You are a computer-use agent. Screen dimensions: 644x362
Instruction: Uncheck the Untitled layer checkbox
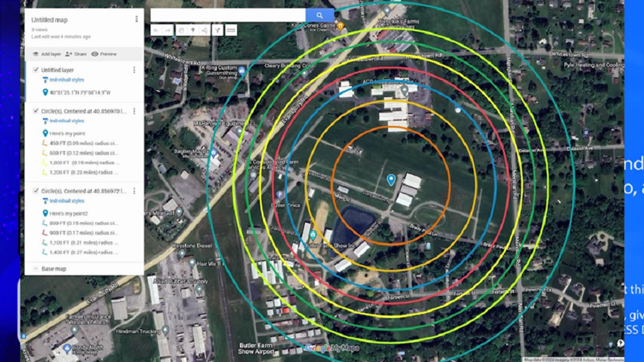coord(36,70)
